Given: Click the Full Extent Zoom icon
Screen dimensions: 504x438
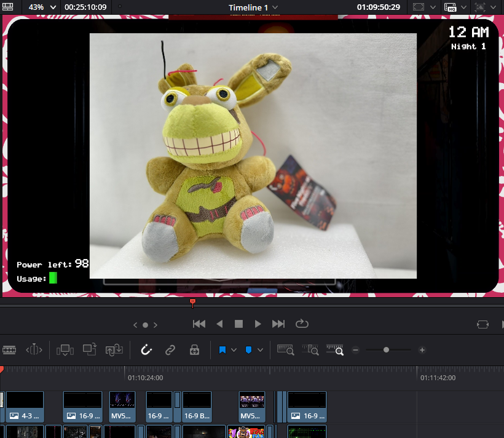Looking at the screenshot, I should click(x=285, y=350).
